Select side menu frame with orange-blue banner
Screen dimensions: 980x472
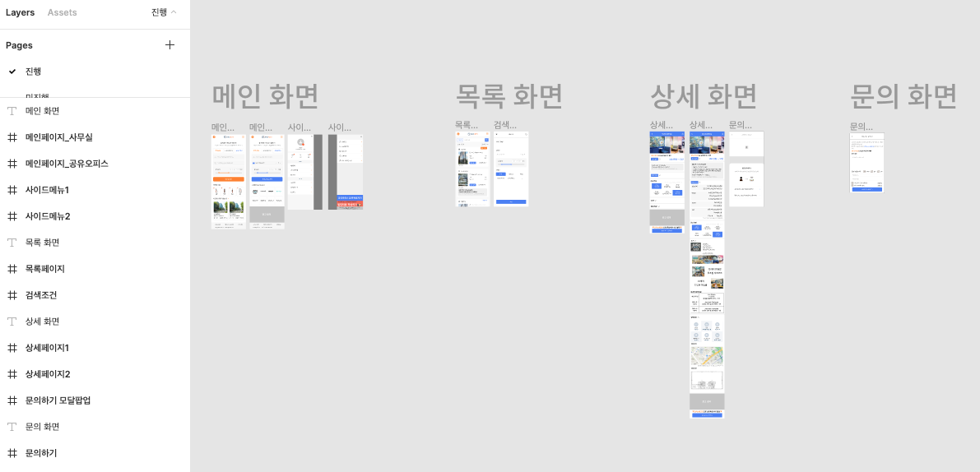[346, 172]
